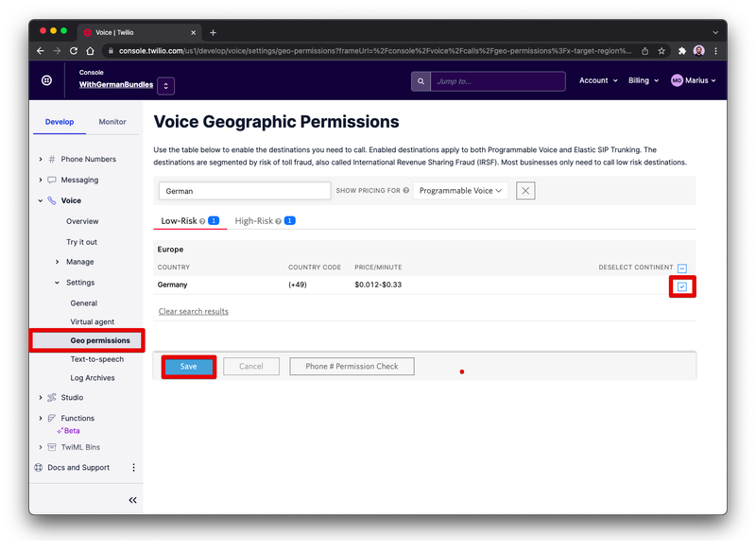Screen dimensions: 756x553
Task: Click the High-Risk help question icon
Action: (x=278, y=221)
